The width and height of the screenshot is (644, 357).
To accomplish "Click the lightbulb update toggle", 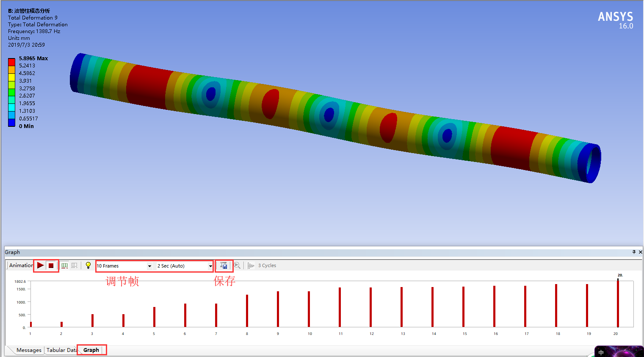I will [x=88, y=265].
